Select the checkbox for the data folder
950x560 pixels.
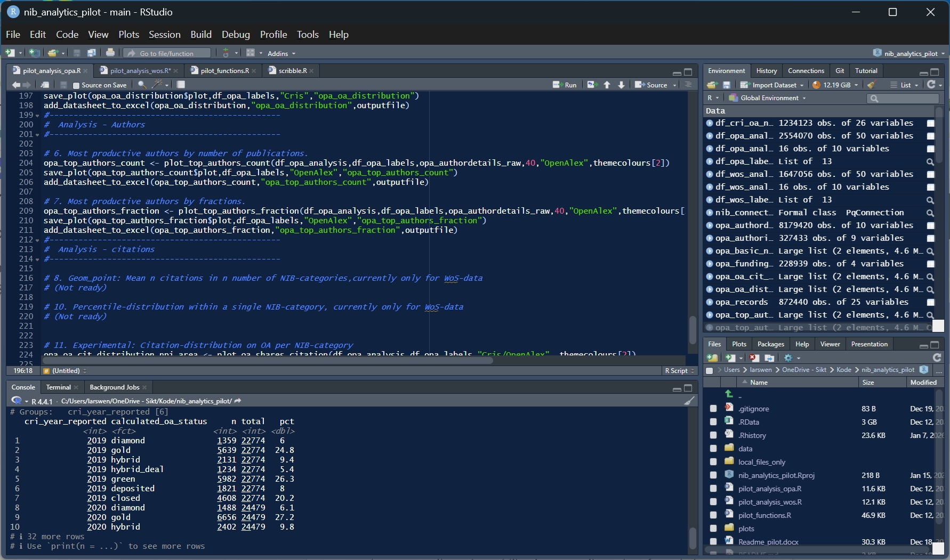click(x=713, y=449)
